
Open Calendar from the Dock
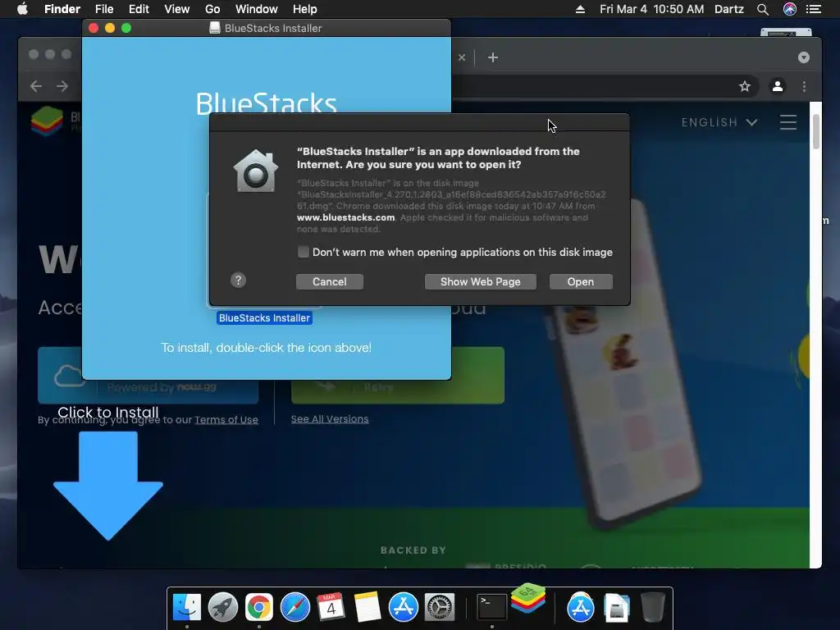(331, 608)
